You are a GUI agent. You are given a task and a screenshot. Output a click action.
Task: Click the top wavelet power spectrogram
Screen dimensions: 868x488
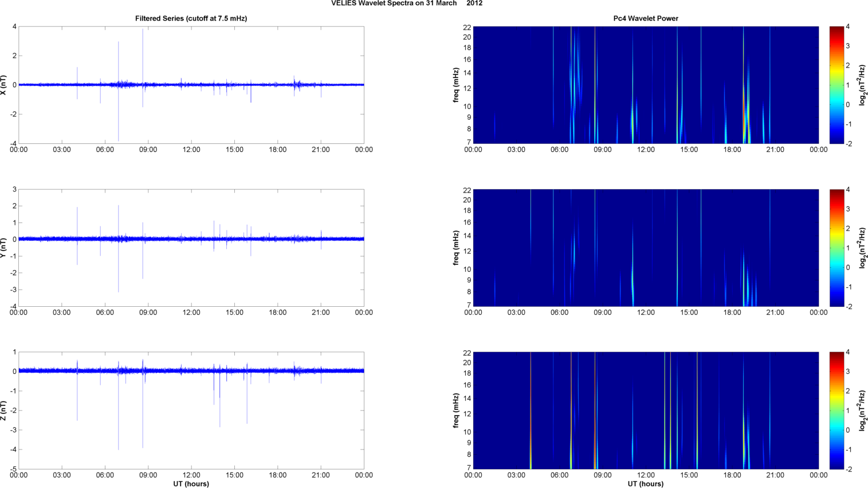[x=645, y=85]
